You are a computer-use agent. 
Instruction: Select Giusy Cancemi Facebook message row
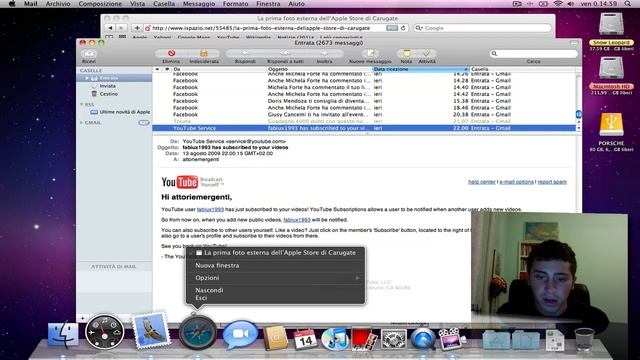coord(364,115)
